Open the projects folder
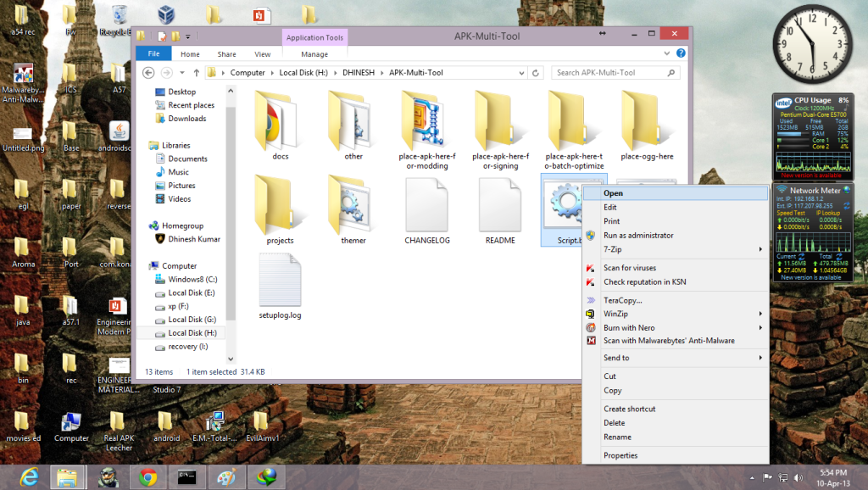This screenshot has height=490, width=868. point(280,210)
